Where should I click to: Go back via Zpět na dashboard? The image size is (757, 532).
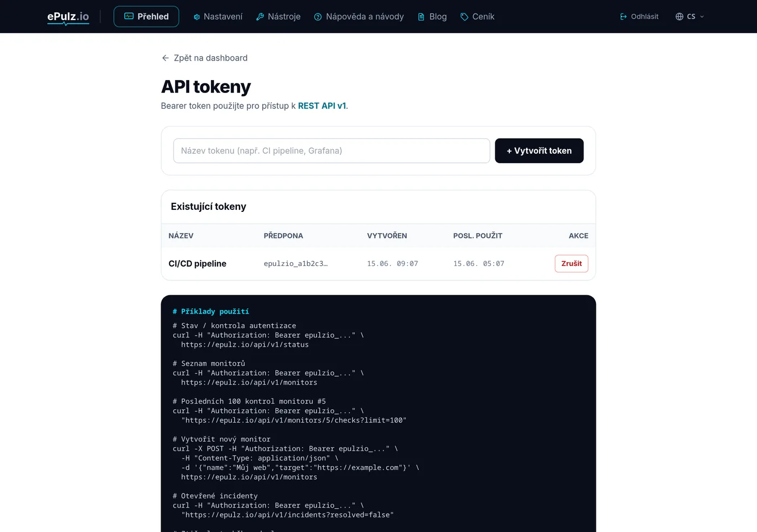pos(204,58)
